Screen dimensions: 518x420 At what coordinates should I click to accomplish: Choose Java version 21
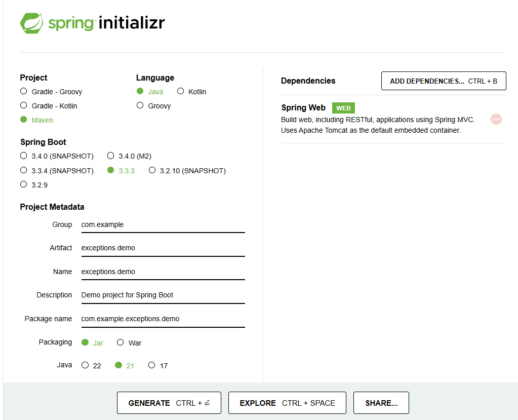click(x=125, y=365)
